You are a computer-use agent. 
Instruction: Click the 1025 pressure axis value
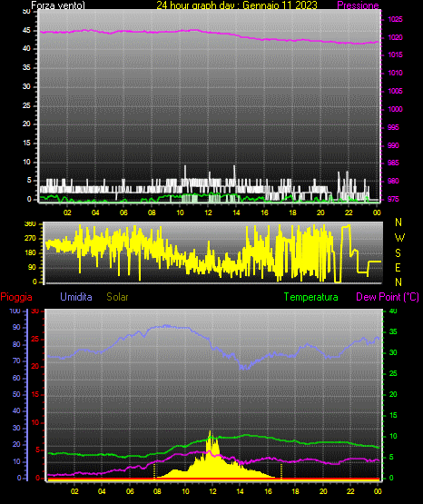pos(395,20)
